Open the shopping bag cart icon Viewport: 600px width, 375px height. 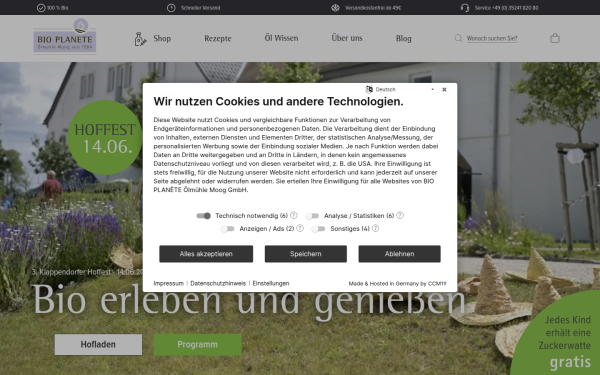tap(555, 38)
